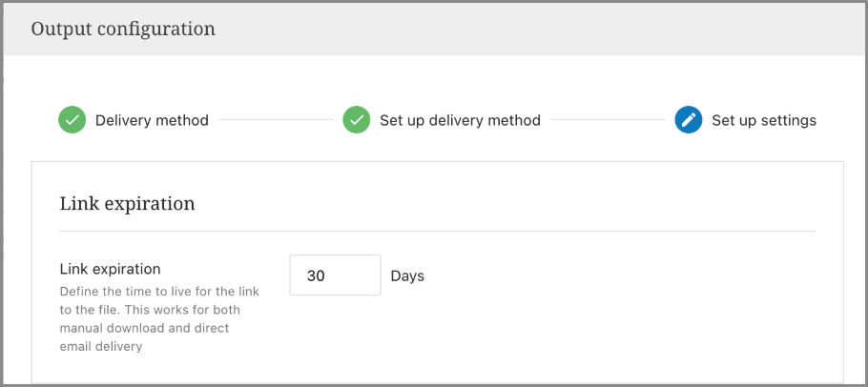Click the value 30 in expiration box
This screenshot has height=387, width=868.
[x=316, y=275]
